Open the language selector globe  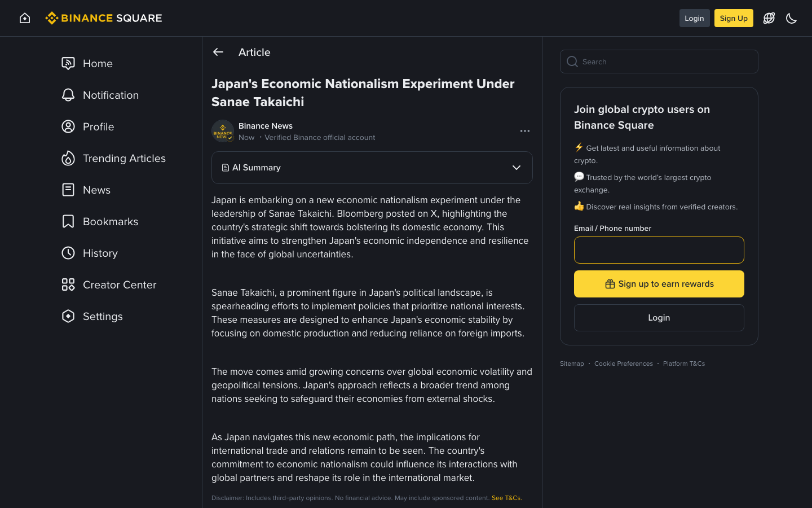click(x=769, y=17)
